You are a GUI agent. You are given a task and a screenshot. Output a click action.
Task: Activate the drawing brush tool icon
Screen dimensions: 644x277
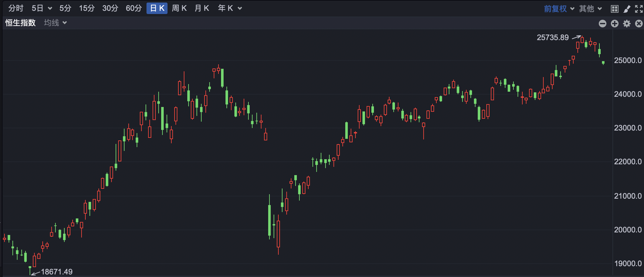coord(627,9)
